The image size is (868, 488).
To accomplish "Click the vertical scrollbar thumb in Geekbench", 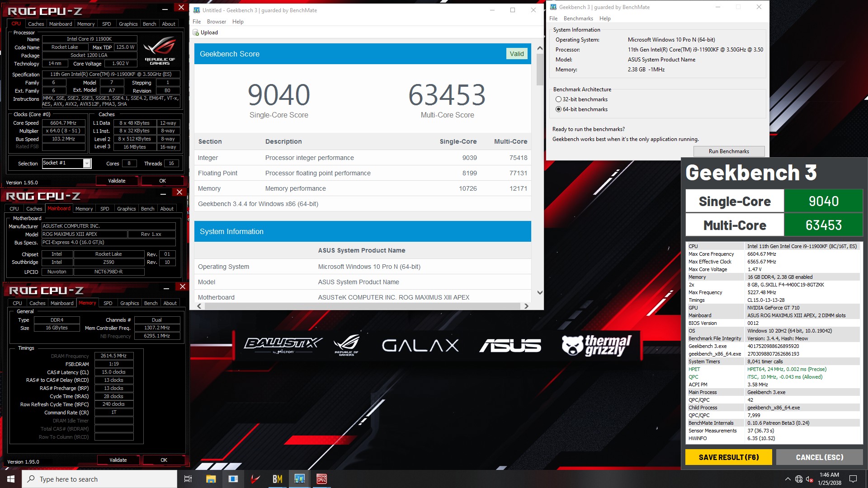I will [x=540, y=70].
